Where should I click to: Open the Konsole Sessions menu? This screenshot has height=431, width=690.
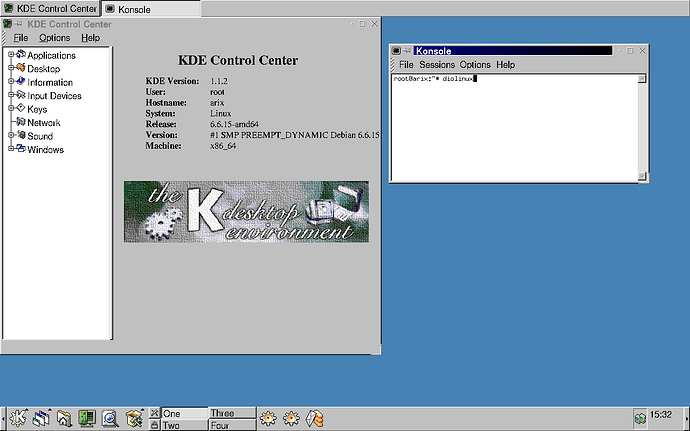pos(437,65)
